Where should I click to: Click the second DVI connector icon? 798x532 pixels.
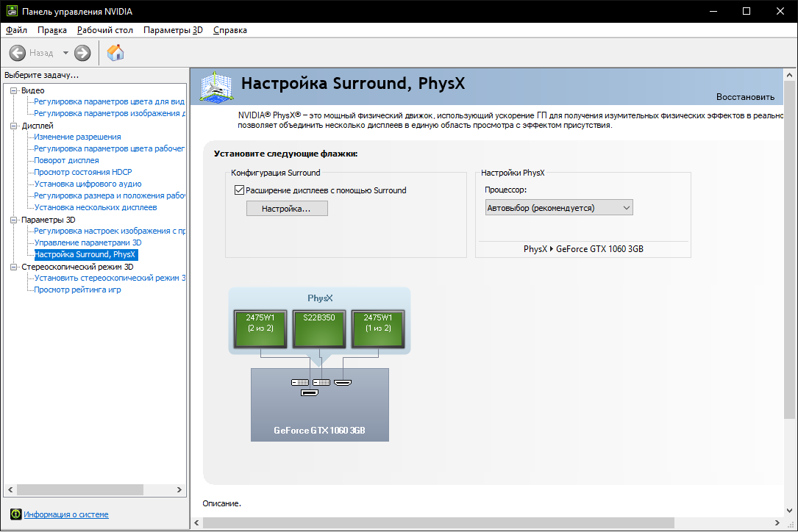[x=321, y=382]
